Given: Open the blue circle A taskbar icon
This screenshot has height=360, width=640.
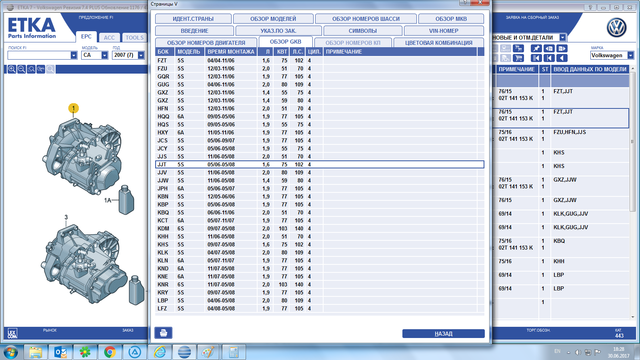Looking at the screenshot, I should tap(135, 352).
